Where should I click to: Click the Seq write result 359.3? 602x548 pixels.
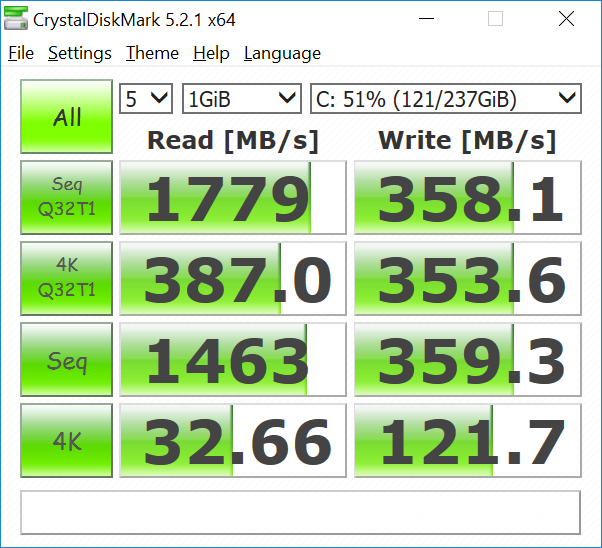click(468, 359)
